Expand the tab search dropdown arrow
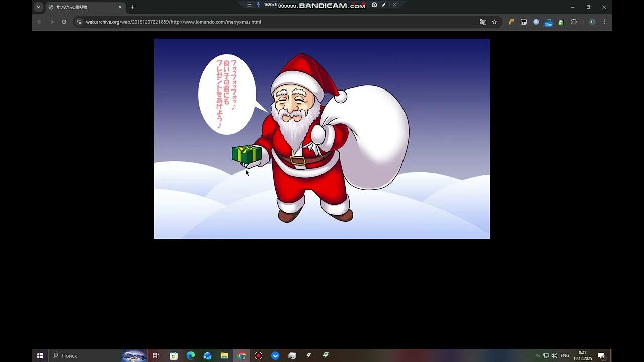Image resolution: width=644 pixels, height=362 pixels. (x=38, y=7)
